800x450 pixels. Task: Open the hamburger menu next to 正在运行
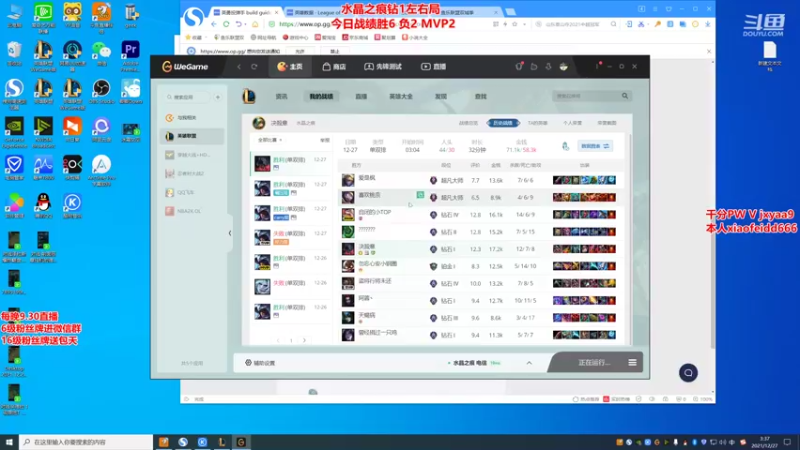coord(633,363)
